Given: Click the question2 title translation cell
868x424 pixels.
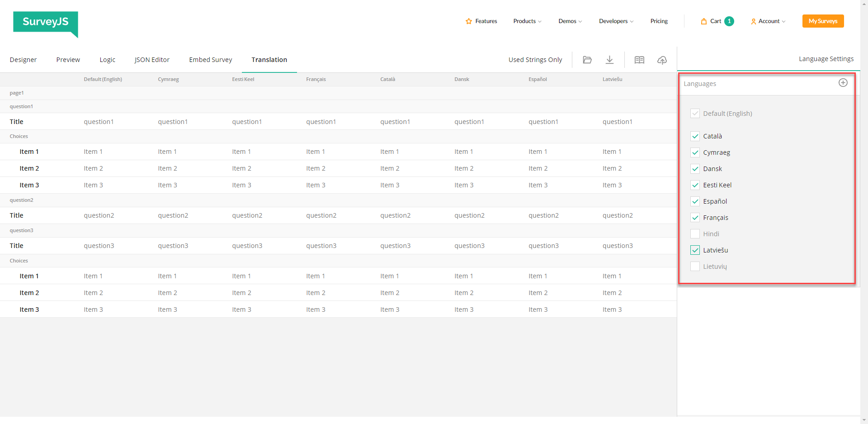Looking at the screenshot, I should coord(99,215).
